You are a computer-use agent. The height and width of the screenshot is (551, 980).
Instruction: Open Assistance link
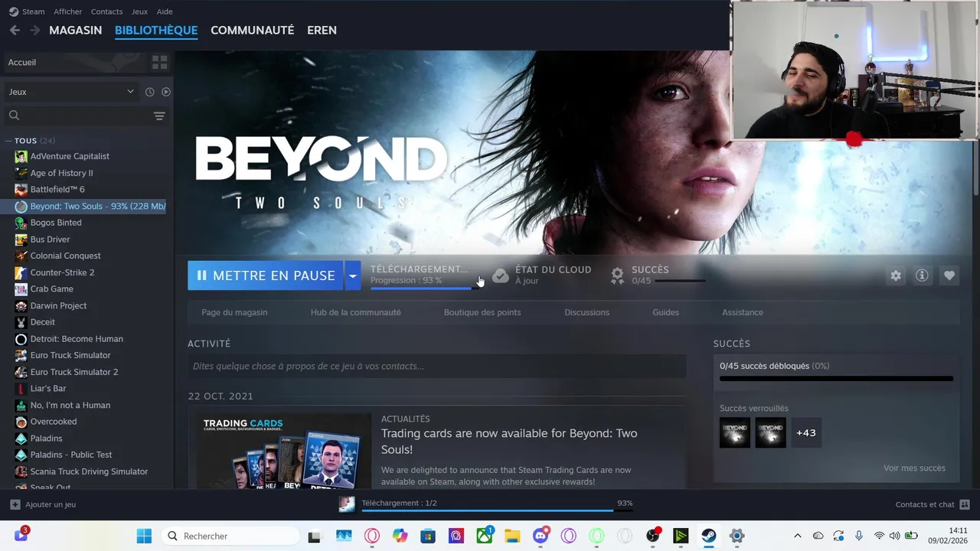pyautogui.click(x=743, y=312)
